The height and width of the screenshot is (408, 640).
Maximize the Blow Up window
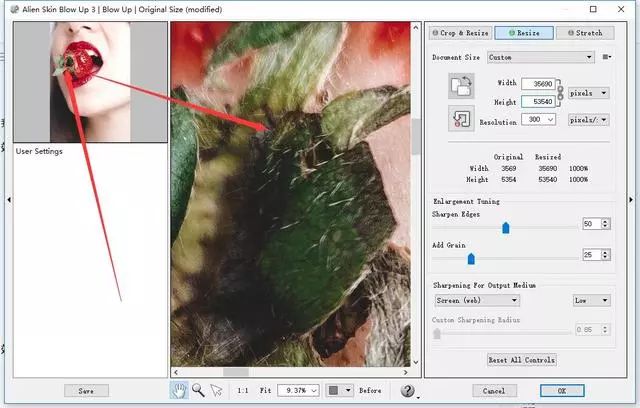tap(593, 9)
